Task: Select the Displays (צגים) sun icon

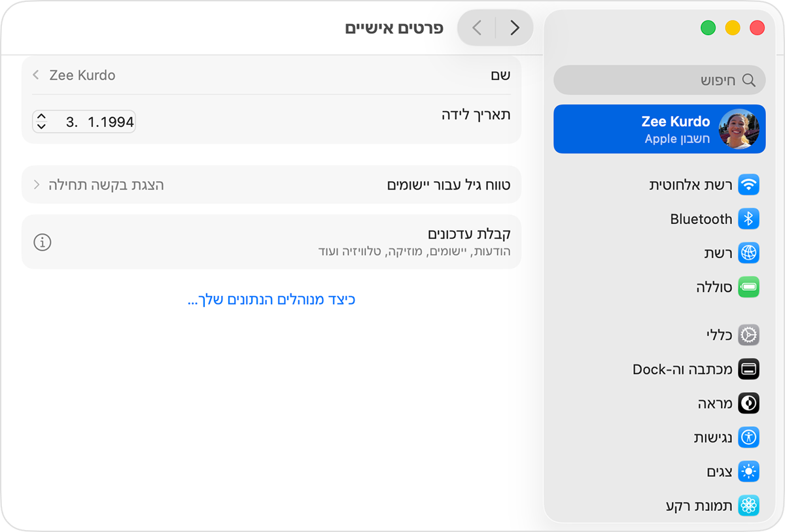Action: (748, 471)
